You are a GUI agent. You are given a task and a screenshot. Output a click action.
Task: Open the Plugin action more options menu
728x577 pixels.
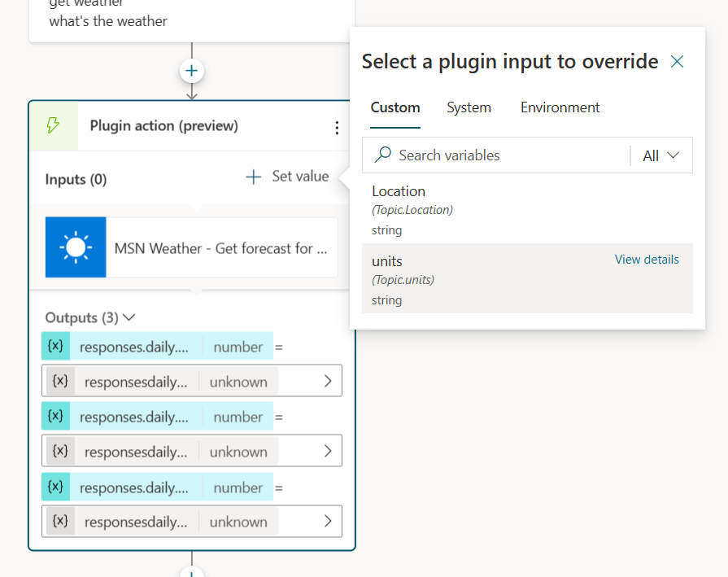tap(337, 128)
